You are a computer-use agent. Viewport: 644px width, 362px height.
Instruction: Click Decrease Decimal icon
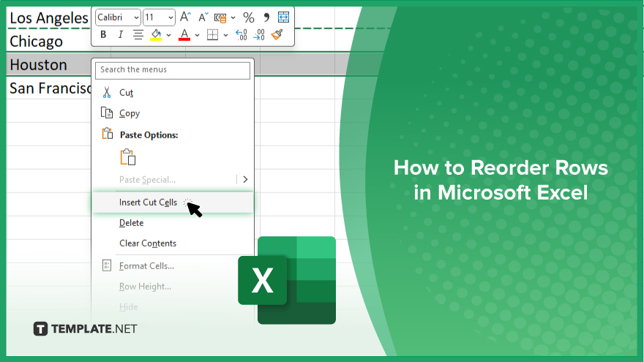pos(259,35)
